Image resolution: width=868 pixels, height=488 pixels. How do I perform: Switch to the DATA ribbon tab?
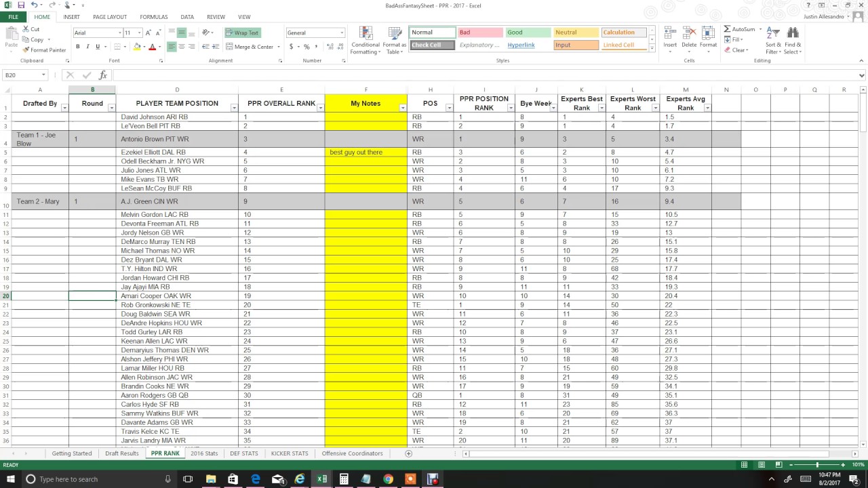pos(187,17)
